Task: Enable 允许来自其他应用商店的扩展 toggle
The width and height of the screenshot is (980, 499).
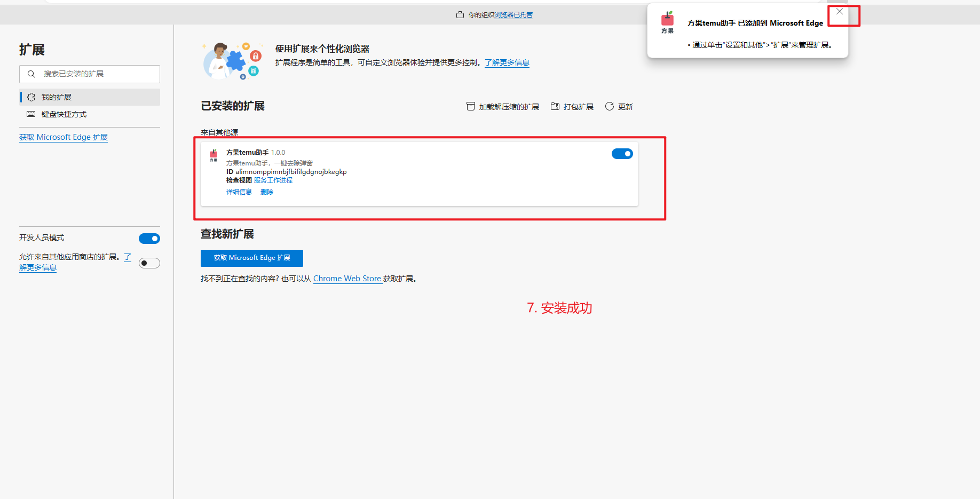Action: coord(149,263)
